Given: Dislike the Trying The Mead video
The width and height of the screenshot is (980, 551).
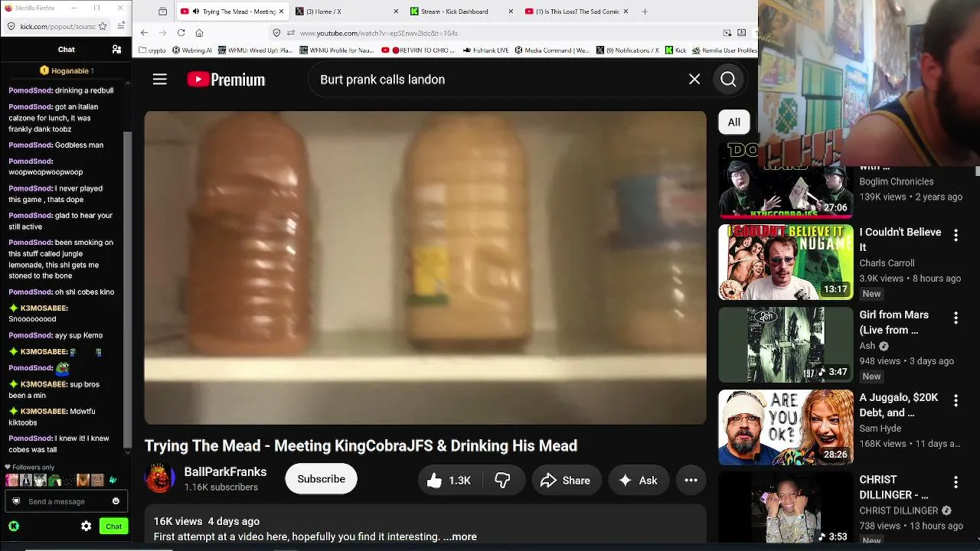Looking at the screenshot, I should [x=502, y=481].
